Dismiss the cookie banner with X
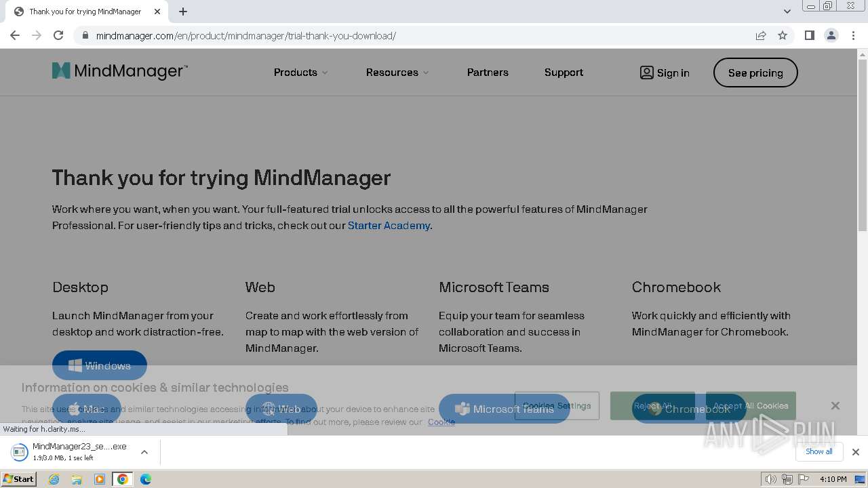 pyautogui.click(x=835, y=405)
